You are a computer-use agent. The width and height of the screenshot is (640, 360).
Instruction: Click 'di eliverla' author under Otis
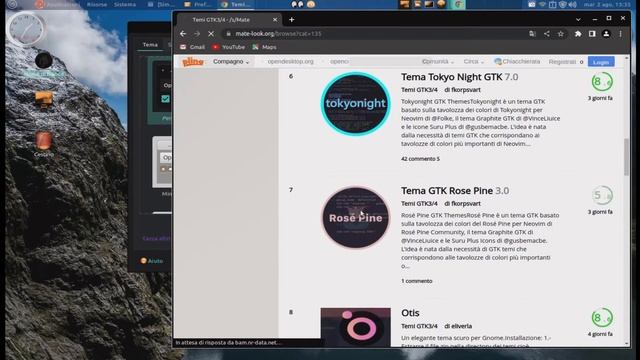click(x=458, y=326)
